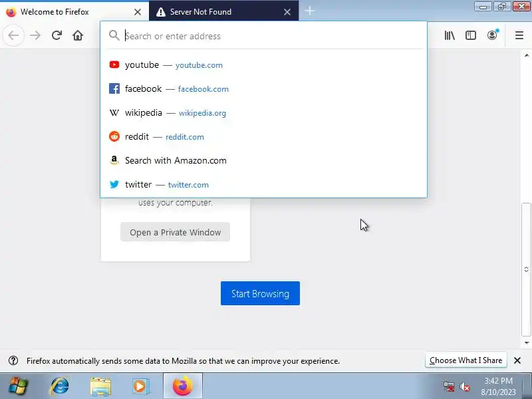
Task: Click the Twitter bird icon
Action: (114, 184)
